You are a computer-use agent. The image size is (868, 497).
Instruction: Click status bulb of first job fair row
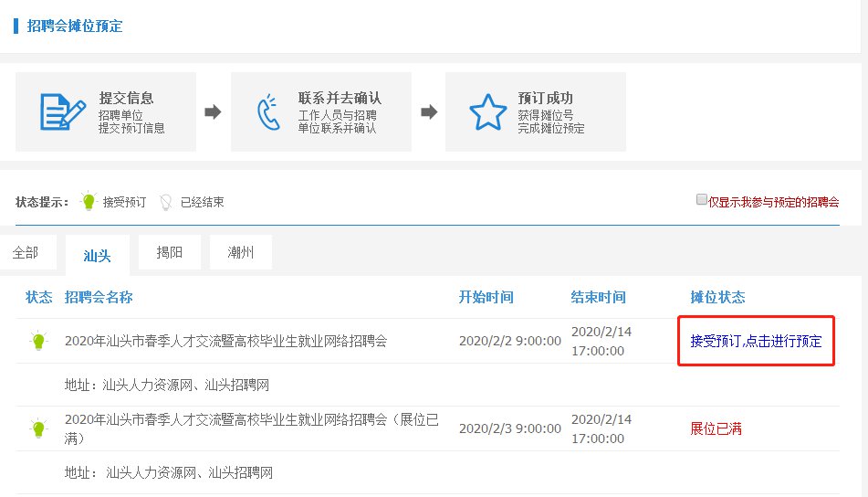(x=38, y=341)
